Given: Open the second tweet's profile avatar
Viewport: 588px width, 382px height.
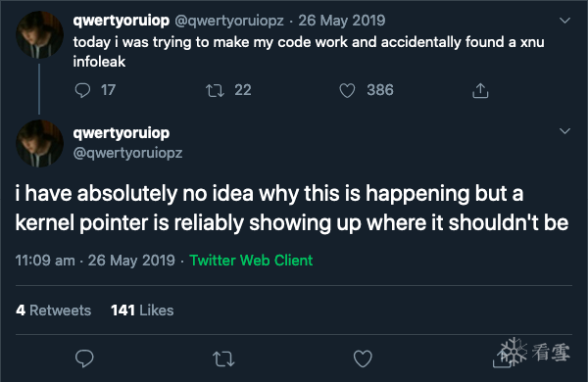Looking at the screenshot, I should tap(39, 143).
